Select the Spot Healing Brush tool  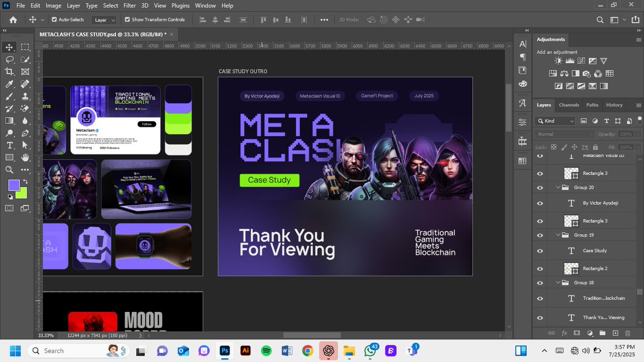pos(25,84)
